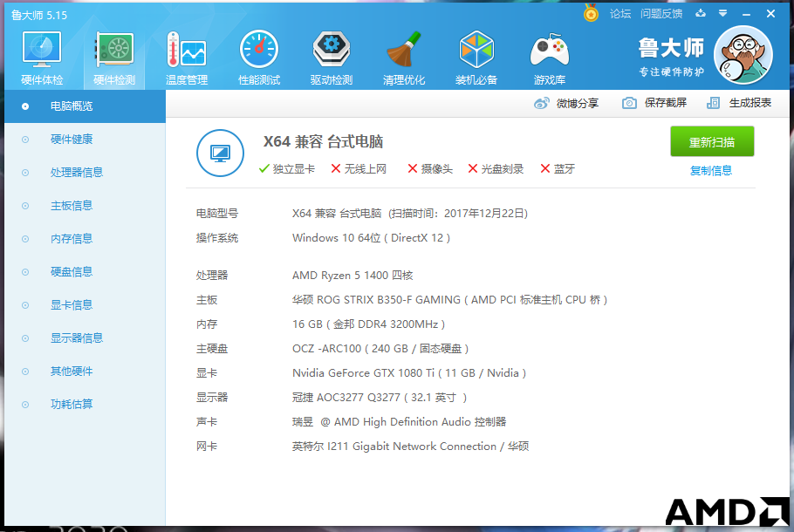Click the Windows 10 64位 operating system value
The width and height of the screenshot is (794, 532).
click(371, 238)
